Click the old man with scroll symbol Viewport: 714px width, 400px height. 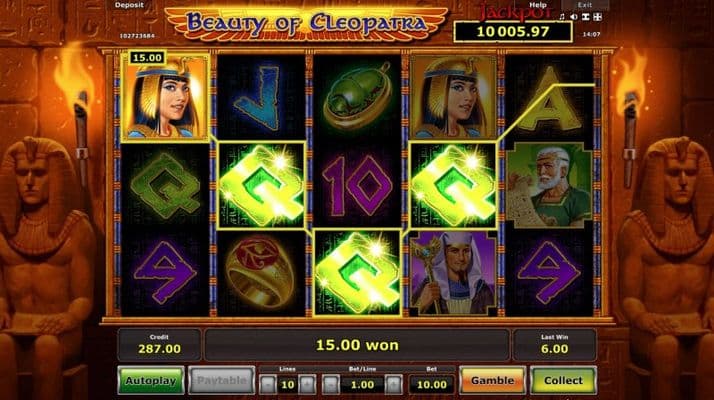pos(550,185)
